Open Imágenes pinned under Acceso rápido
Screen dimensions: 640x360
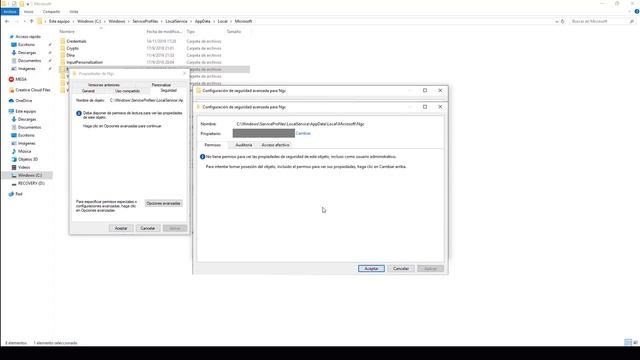[x=27, y=69]
